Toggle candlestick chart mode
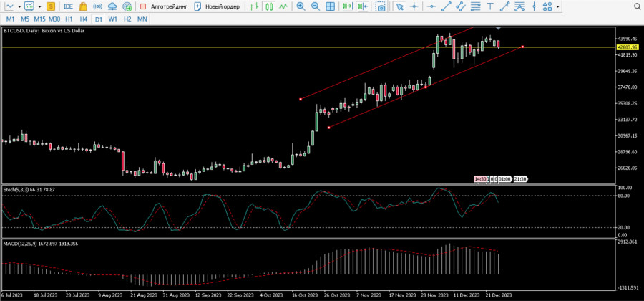This screenshot has height=301, width=644. pyautogui.click(x=269, y=6)
